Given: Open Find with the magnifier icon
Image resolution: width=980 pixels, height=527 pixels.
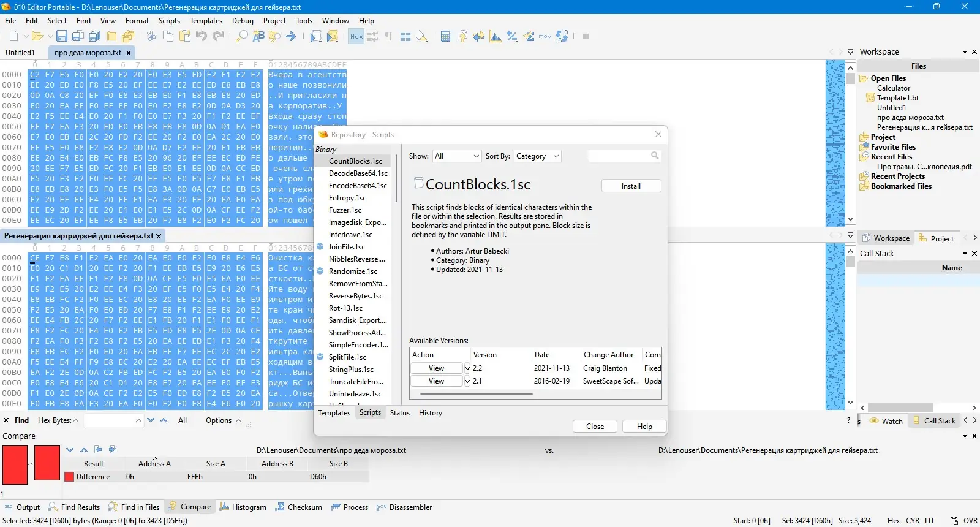Looking at the screenshot, I should tap(242, 37).
